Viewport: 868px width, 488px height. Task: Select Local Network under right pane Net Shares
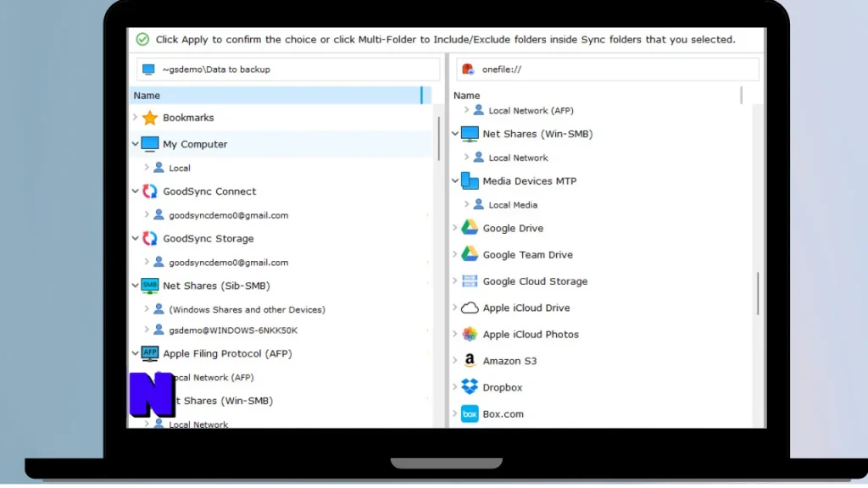[518, 158]
